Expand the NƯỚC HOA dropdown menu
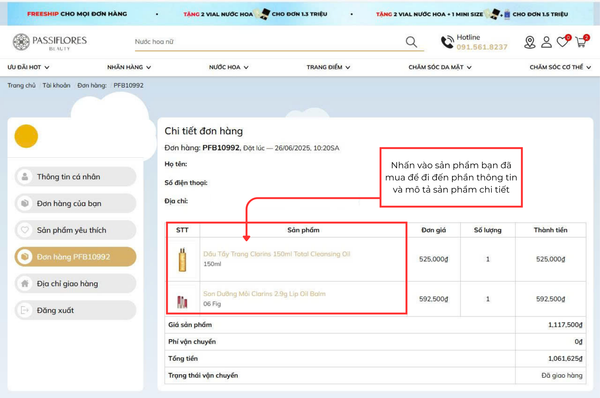The width and height of the screenshot is (600, 398). 228,67
